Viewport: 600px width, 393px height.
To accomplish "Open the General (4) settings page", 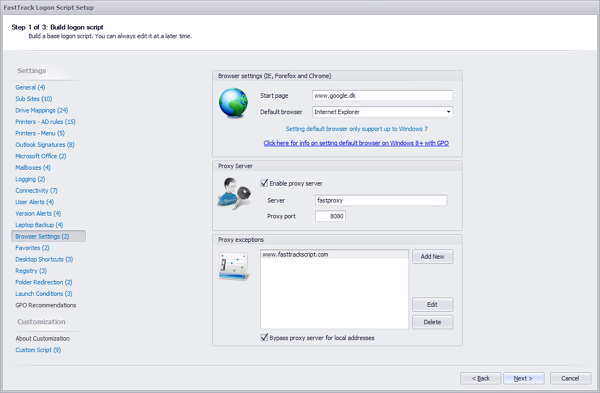I will coord(30,87).
